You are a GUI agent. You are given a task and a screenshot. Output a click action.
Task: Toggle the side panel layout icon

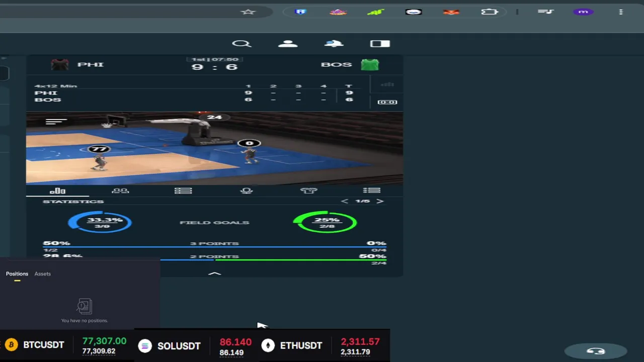pos(380,44)
